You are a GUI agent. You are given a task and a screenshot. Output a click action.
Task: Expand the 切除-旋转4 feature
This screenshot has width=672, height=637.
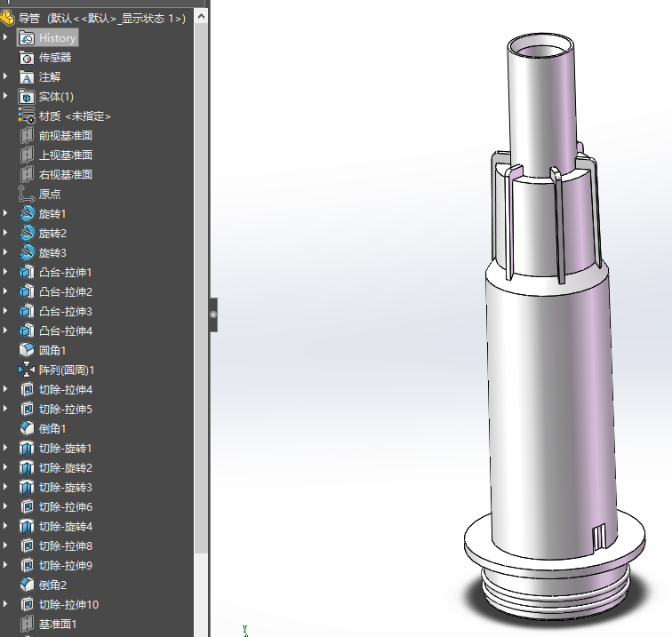click(5, 526)
